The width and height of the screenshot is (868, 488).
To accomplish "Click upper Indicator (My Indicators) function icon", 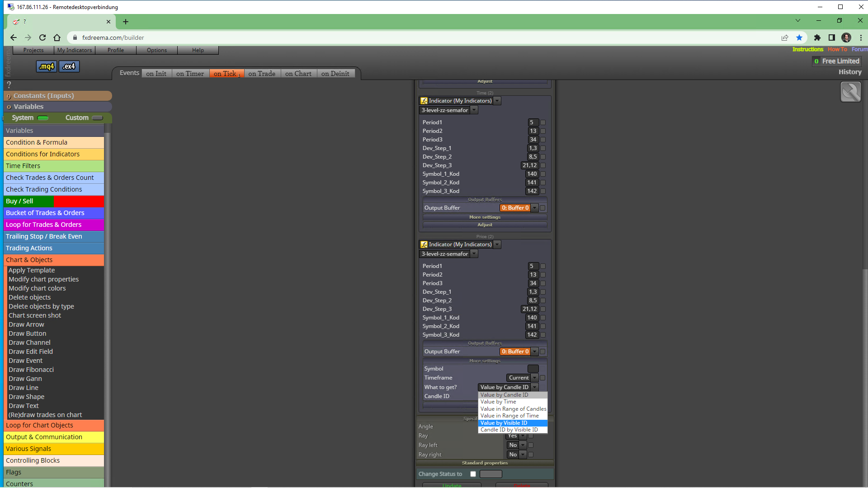I will (x=424, y=101).
